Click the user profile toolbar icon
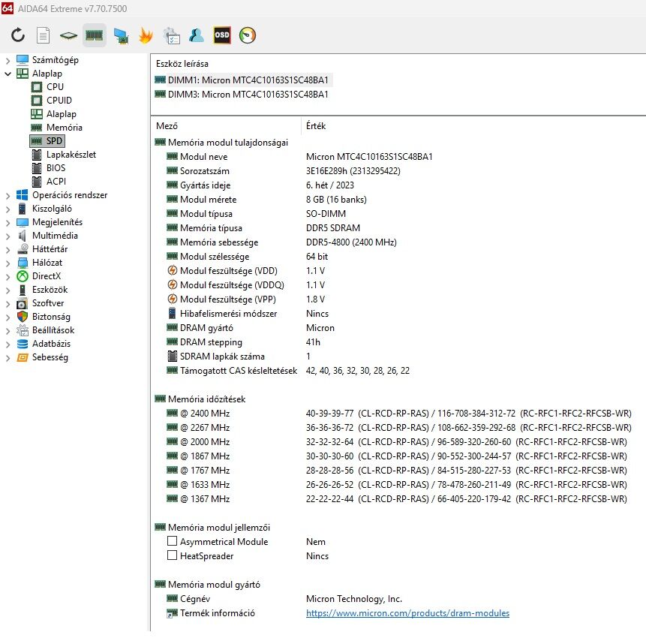Screen dimensions: 646x644 pyautogui.click(x=197, y=35)
